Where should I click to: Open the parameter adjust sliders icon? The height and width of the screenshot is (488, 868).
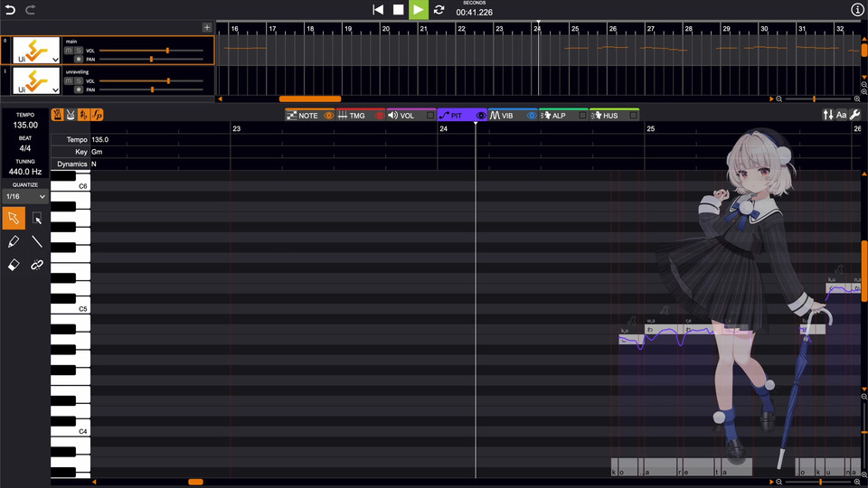pyautogui.click(x=828, y=115)
